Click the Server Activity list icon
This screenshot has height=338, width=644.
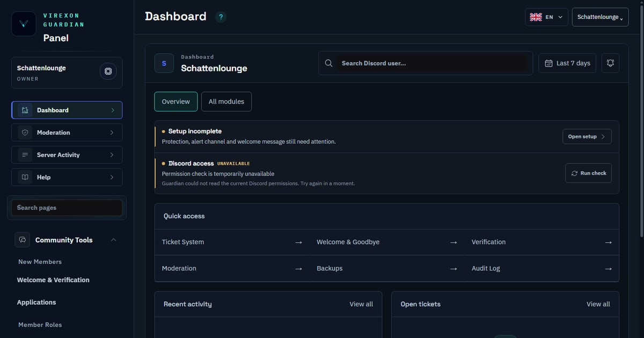(x=25, y=155)
